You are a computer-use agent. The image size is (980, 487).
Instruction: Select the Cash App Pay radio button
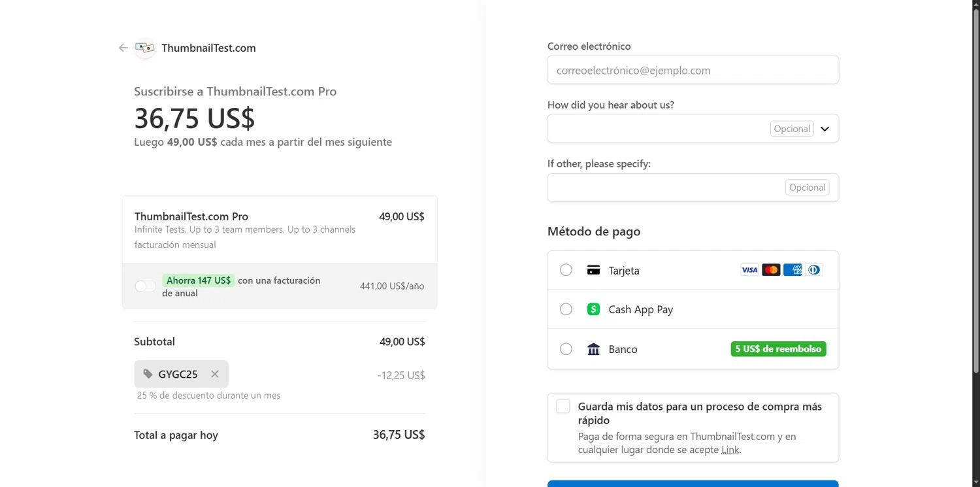pyautogui.click(x=566, y=309)
